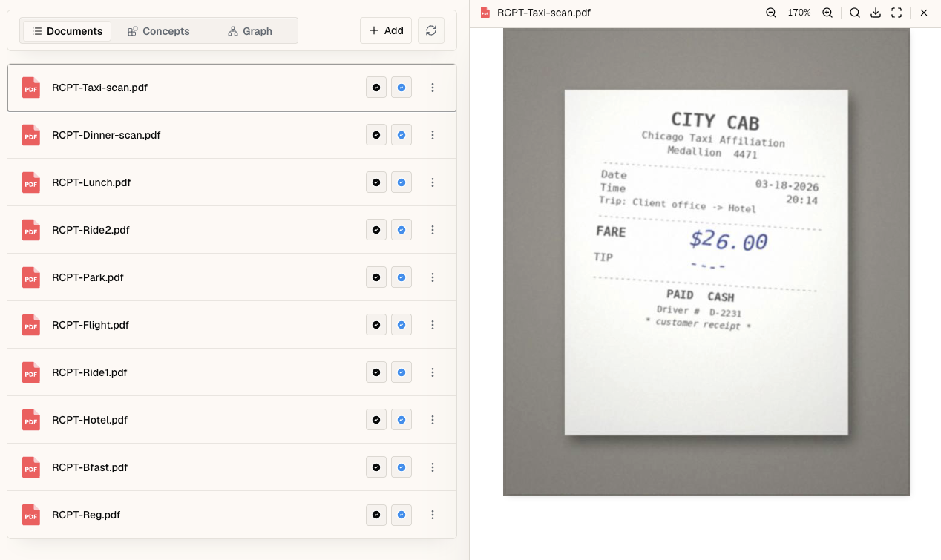Click the blue verified badge on RCPT-Lunch.pdf
The height and width of the screenshot is (560, 941).
[401, 182]
